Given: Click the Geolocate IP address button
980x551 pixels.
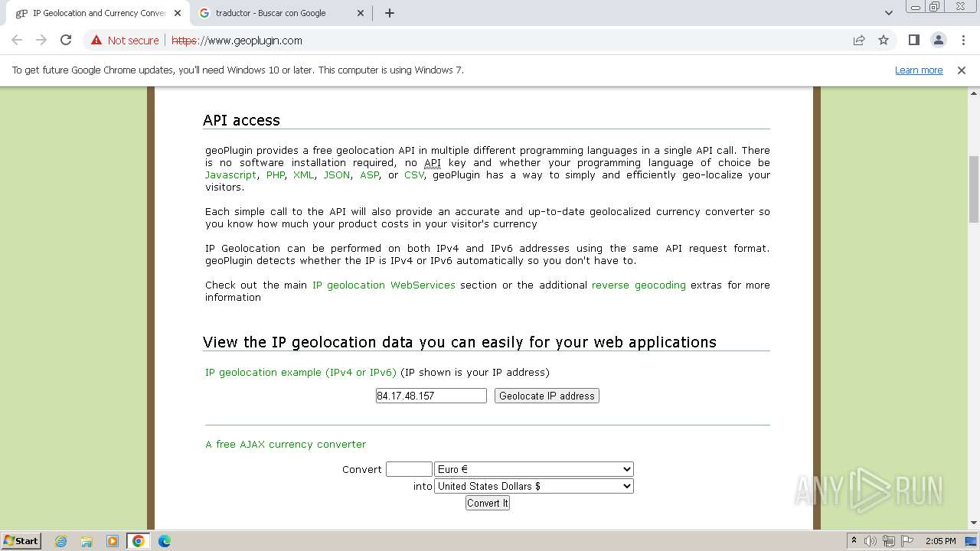Looking at the screenshot, I should pos(547,396).
